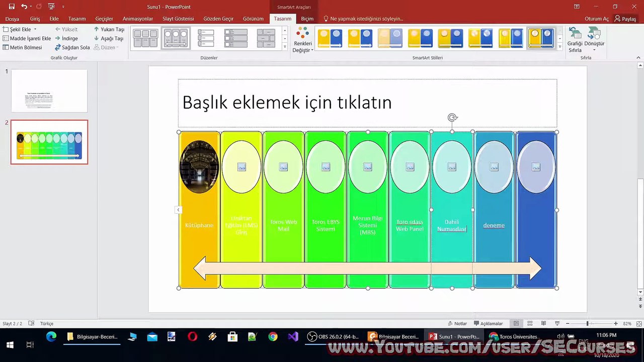The width and height of the screenshot is (644, 362).
Task: Switch to the Giriş tab
Action: pyautogui.click(x=35, y=19)
